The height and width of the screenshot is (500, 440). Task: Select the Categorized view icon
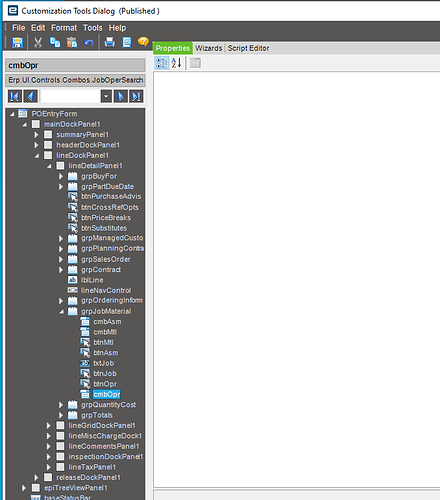pos(162,63)
